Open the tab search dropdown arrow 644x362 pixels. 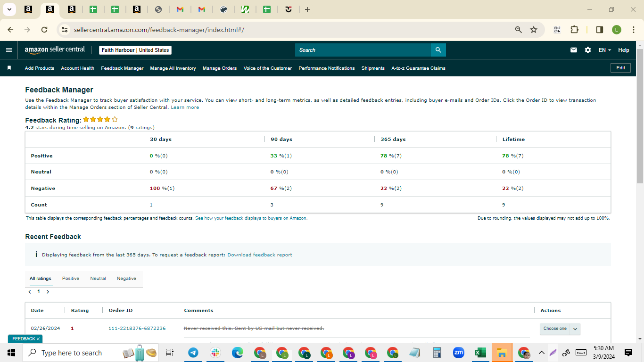coord(9,9)
